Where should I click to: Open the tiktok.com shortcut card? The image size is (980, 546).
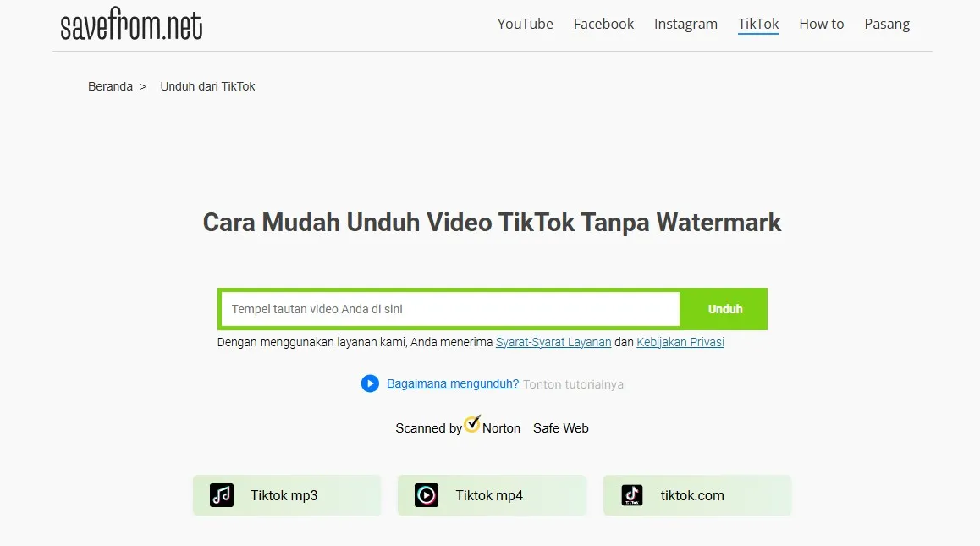pos(697,496)
